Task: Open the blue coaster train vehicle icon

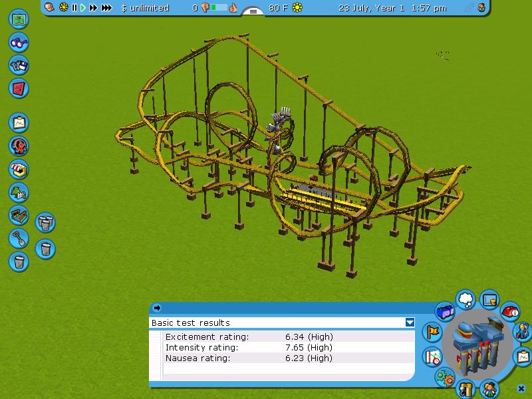Action: 445,311
